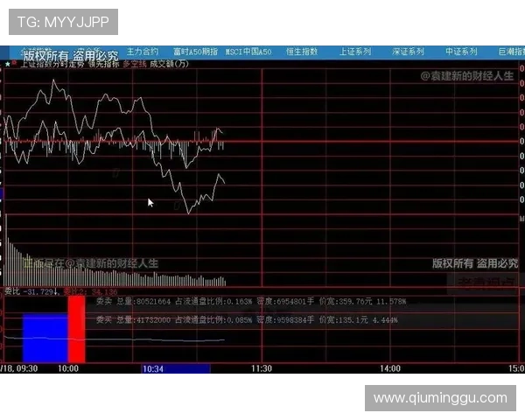Click the 密度:6954801手 value
Image resolution: width=525 pixels, height=420 pixels.
pos(285,301)
